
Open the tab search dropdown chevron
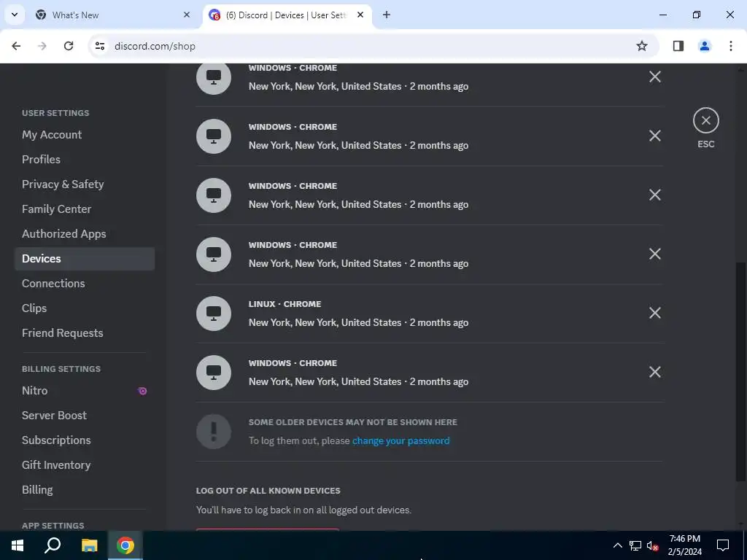click(15, 15)
